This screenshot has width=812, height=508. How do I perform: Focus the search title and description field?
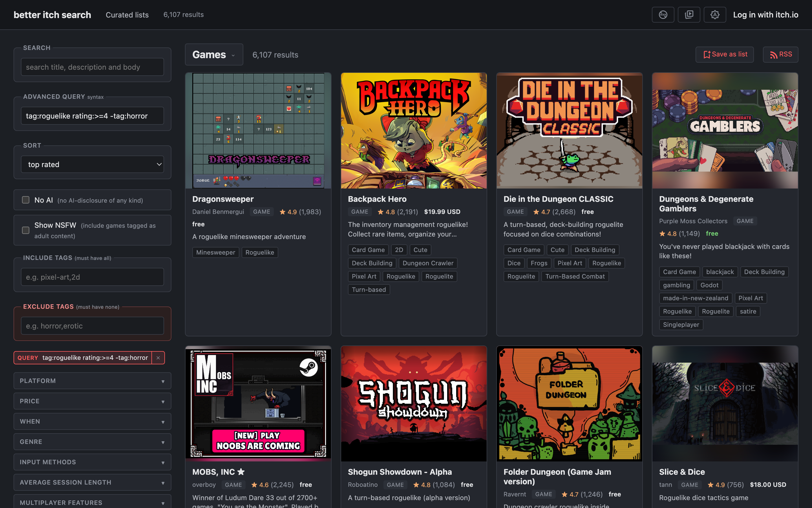point(92,67)
